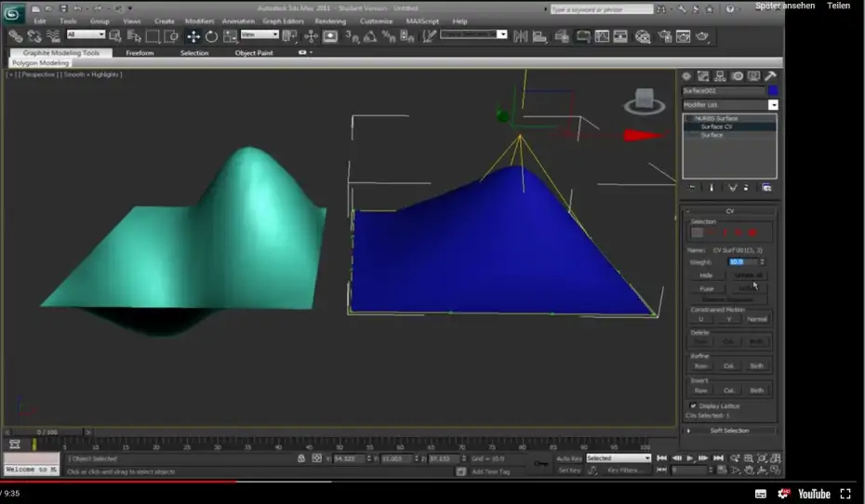Toggle Show End Result icon below stack
The image size is (865, 504).
tap(712, 188)
